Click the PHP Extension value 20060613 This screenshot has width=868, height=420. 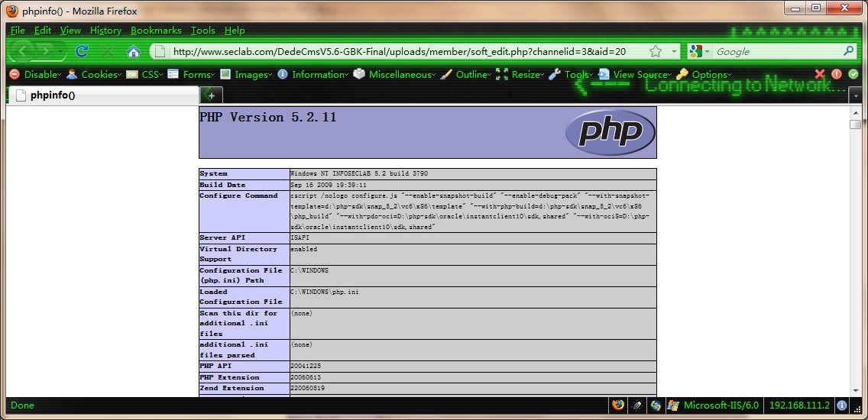pos(306,376)
